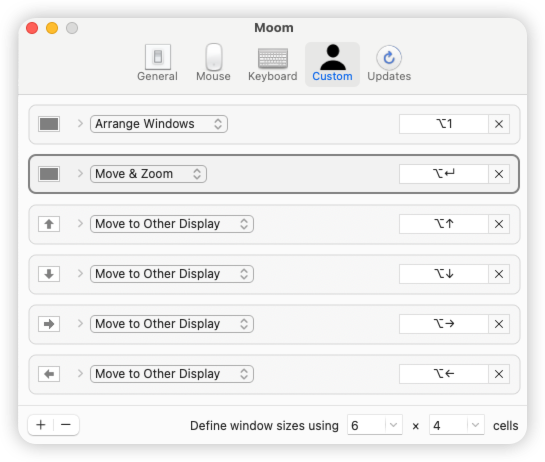The height and width of the screenshot is (462, 545).
Task: Click the Arrange Windows gray rectangle icon
Action: (x=49, y=124)
